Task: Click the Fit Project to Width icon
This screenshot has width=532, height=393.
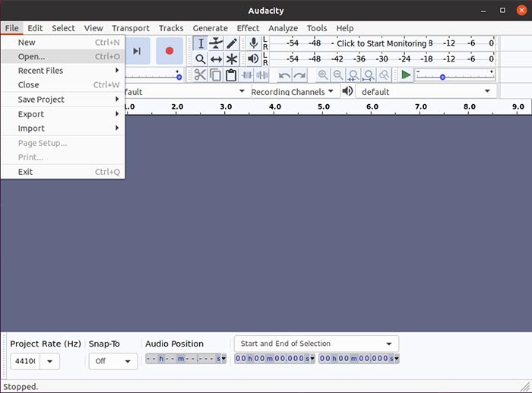Action: 369,75
